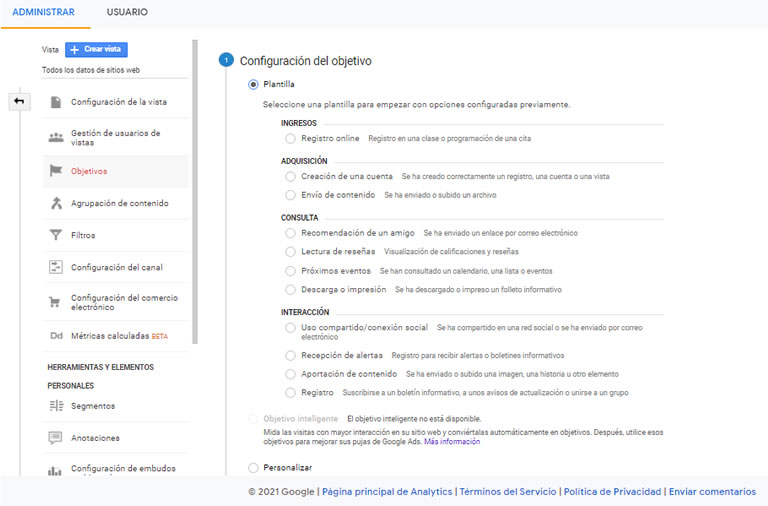Open Configuración del canal menu item
The image size is (768, 506).
pyautogui.click(x=116, y=267)
